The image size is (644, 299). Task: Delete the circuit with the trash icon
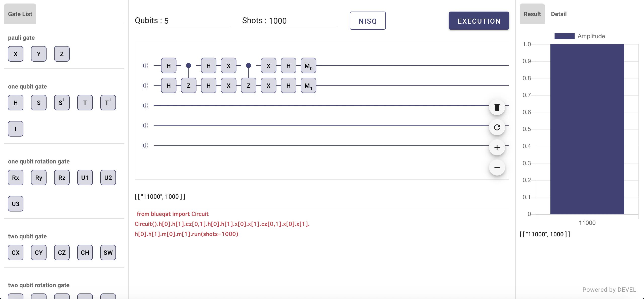[497, 107]
